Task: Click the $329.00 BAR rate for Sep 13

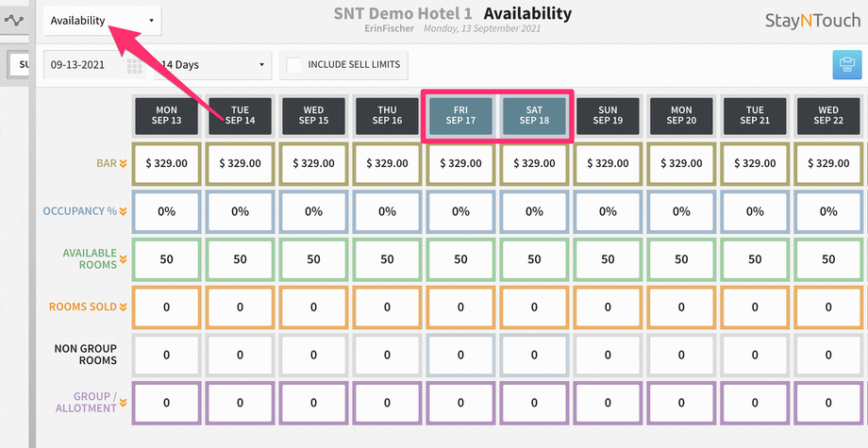Action: click(167, 164)
